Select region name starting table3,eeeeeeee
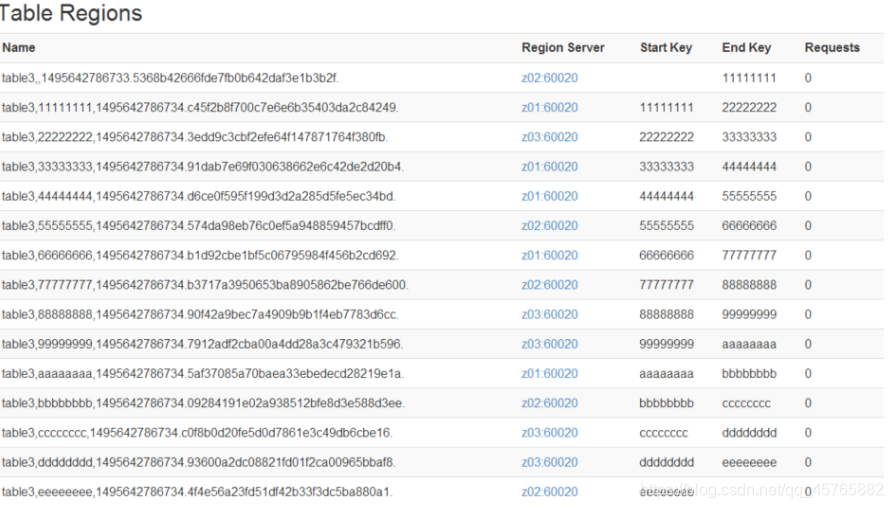893x508 pixels. [x=197, y=492]
